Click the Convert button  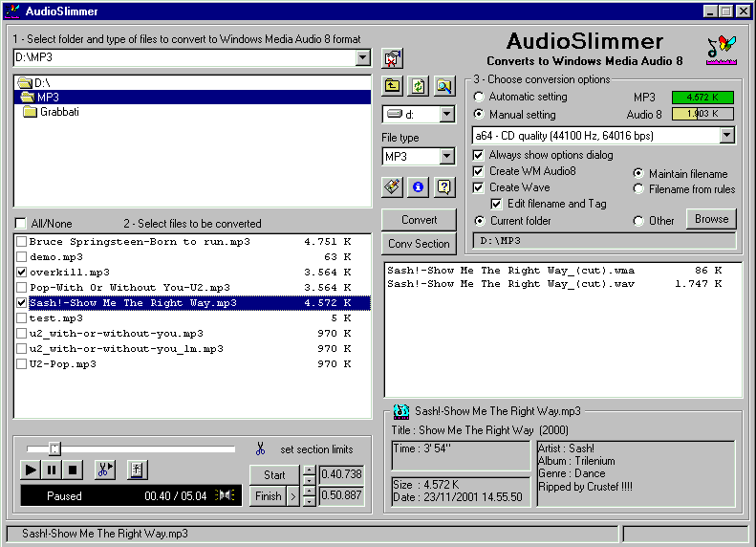coord(419,220)
